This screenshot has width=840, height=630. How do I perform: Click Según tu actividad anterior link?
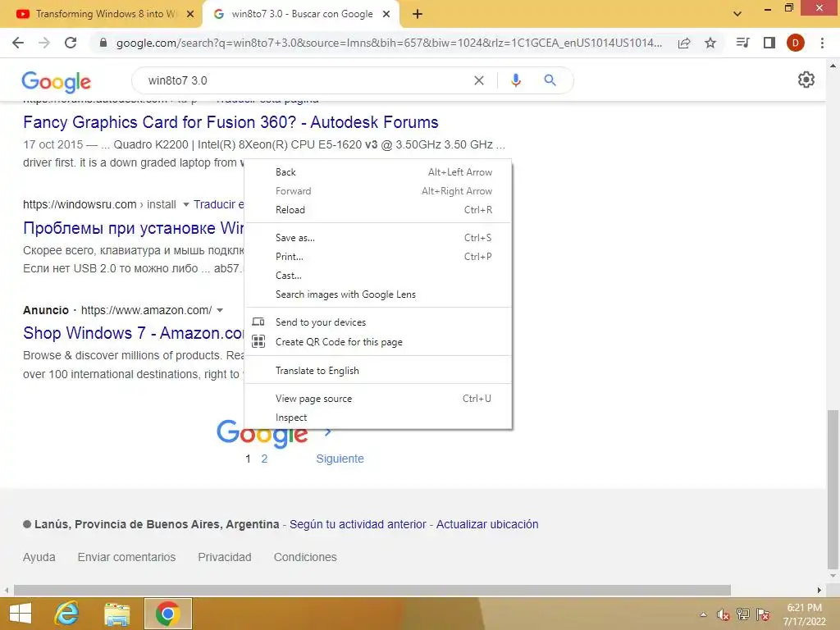[x=358, y=524]
